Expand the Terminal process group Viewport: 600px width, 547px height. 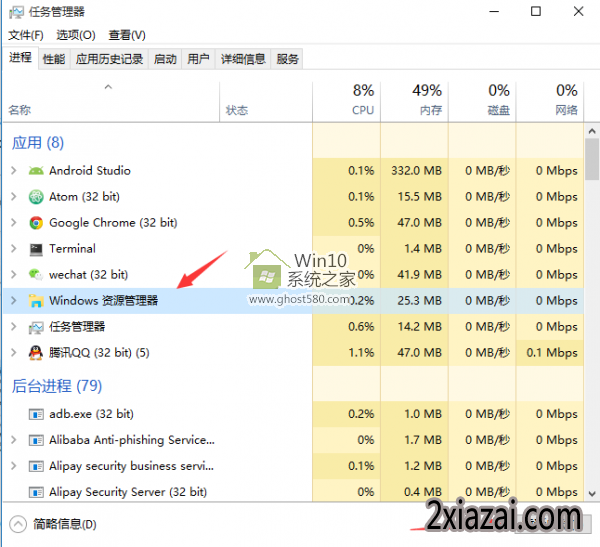click(14, 249)
